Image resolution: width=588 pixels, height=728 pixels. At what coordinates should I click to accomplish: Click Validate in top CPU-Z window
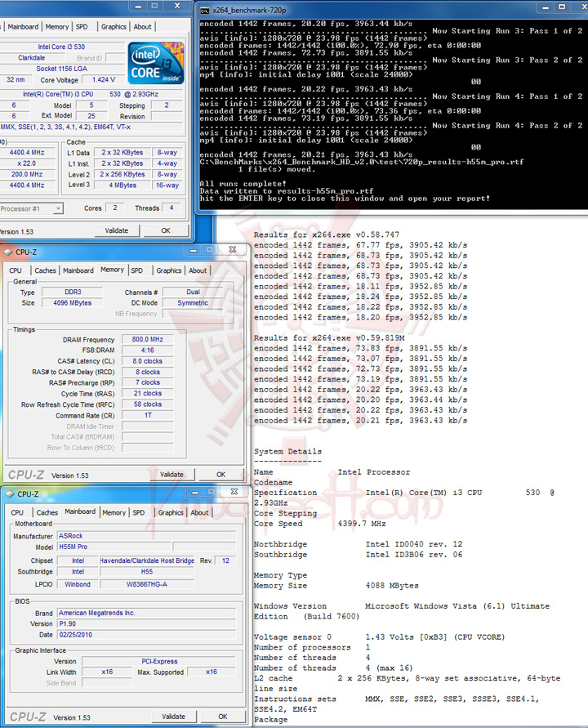tap(117, 230)
